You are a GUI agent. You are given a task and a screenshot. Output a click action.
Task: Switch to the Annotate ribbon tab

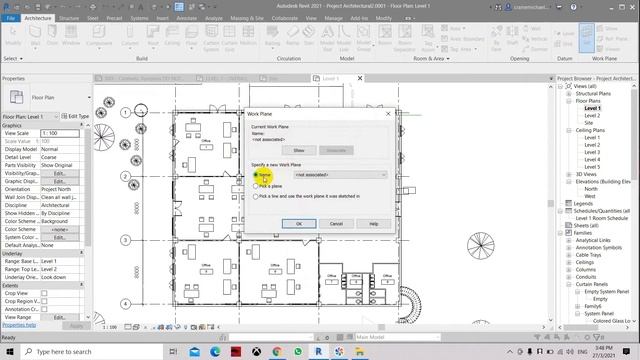click(x=187, y=18)
